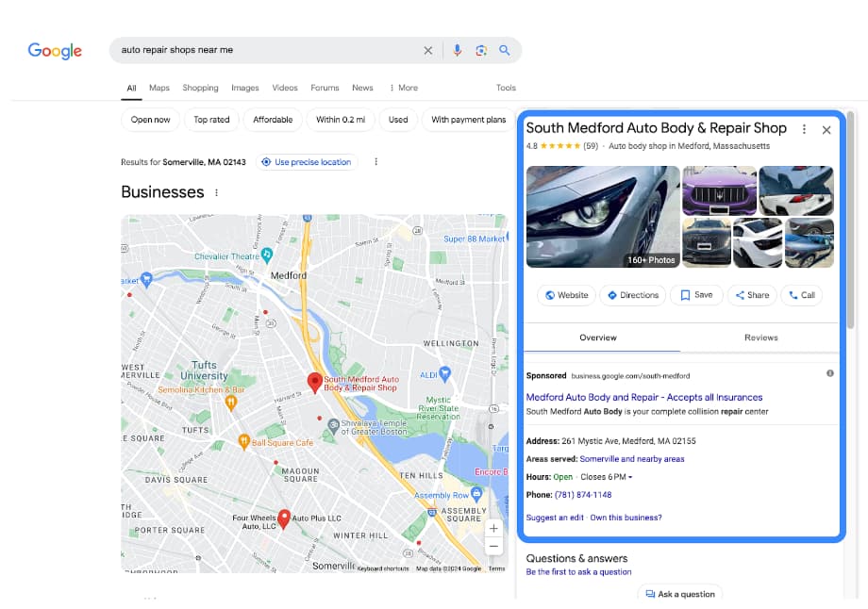Click Somerville and nearby areas link
This screenshot has width=868, height=609.
point(631,459)
